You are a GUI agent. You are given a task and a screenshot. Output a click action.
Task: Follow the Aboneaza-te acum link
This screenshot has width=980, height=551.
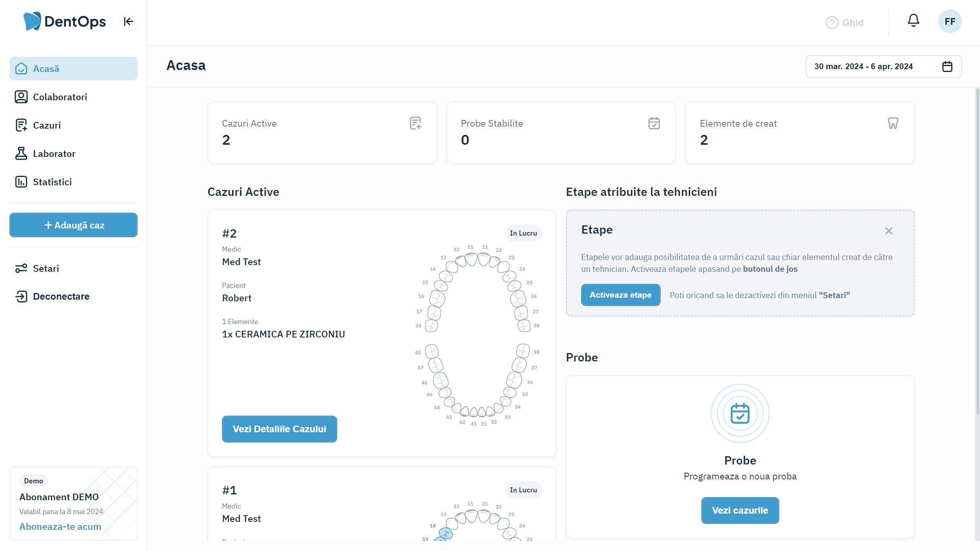(60, 526)
